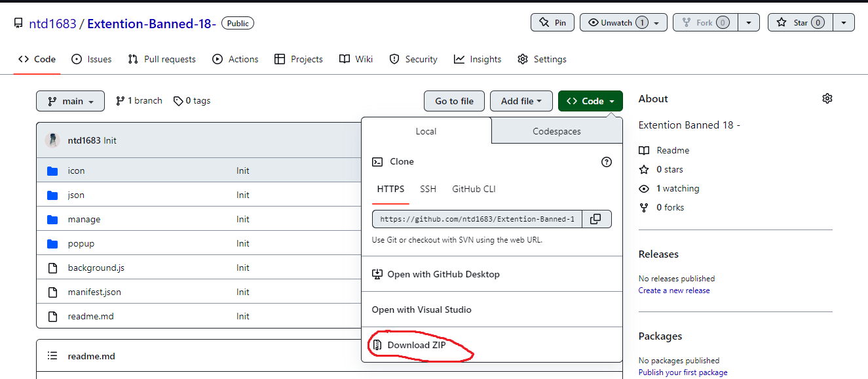This screenshot has width=868, height=379.
Task: Open the Wiki tab
Action: click(x=356, y=59)
